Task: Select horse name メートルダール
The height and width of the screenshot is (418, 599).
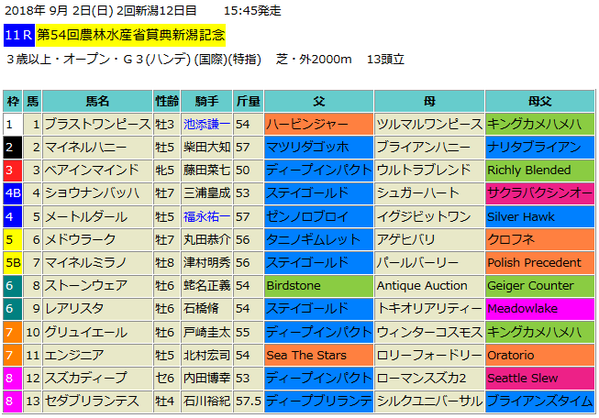Action: [x=86, y=217]
